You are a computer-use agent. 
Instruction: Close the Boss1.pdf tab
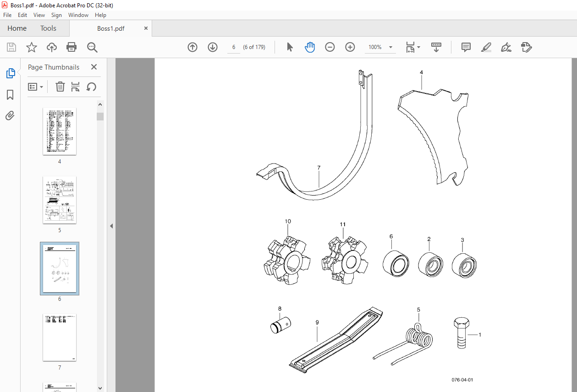click(146, 28)
